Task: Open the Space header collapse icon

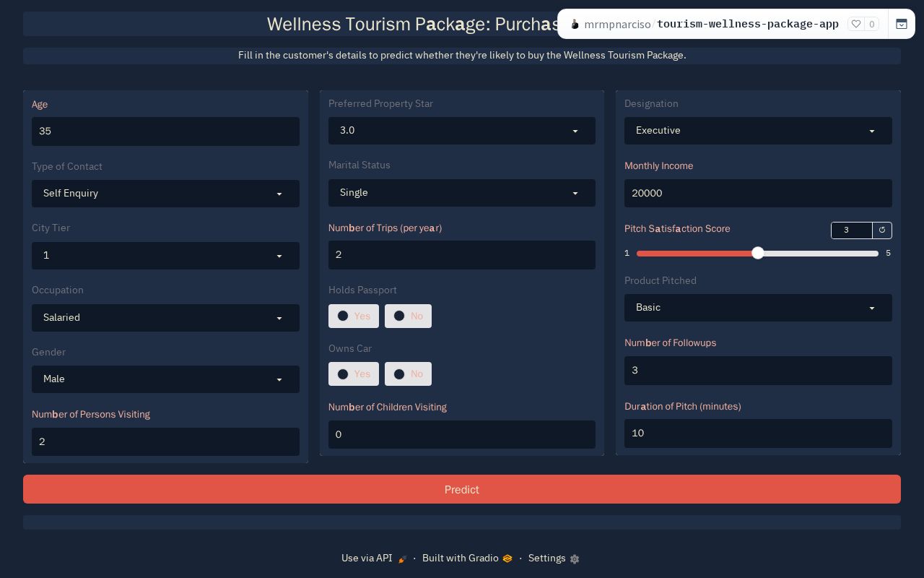Action: coord(902,24)
